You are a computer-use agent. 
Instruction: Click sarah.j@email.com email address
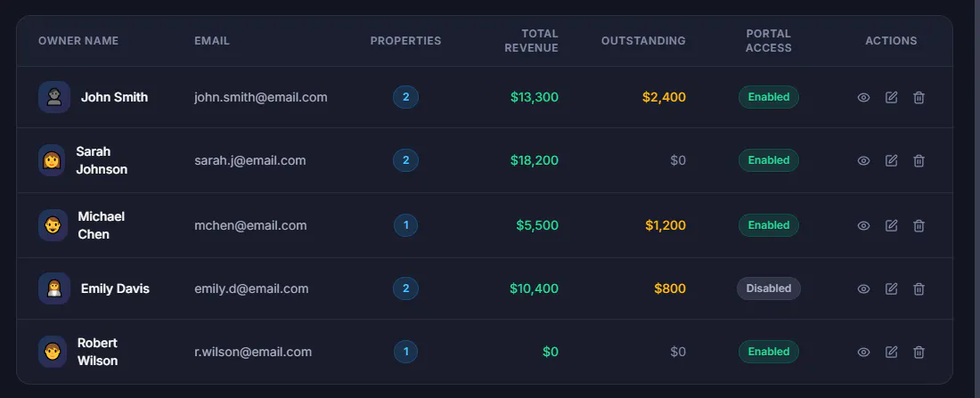[x=250, y=160]
